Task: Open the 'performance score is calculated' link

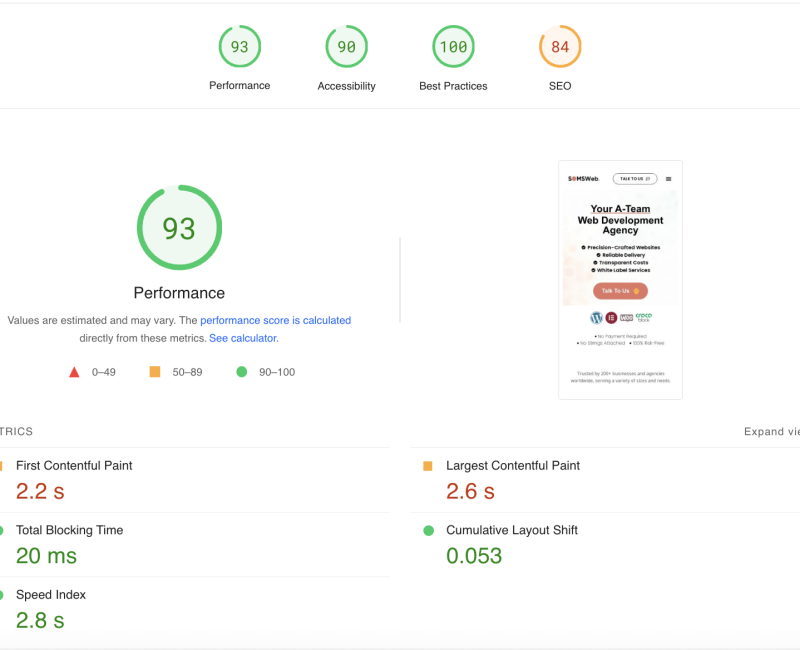Action: click(275, 320)
